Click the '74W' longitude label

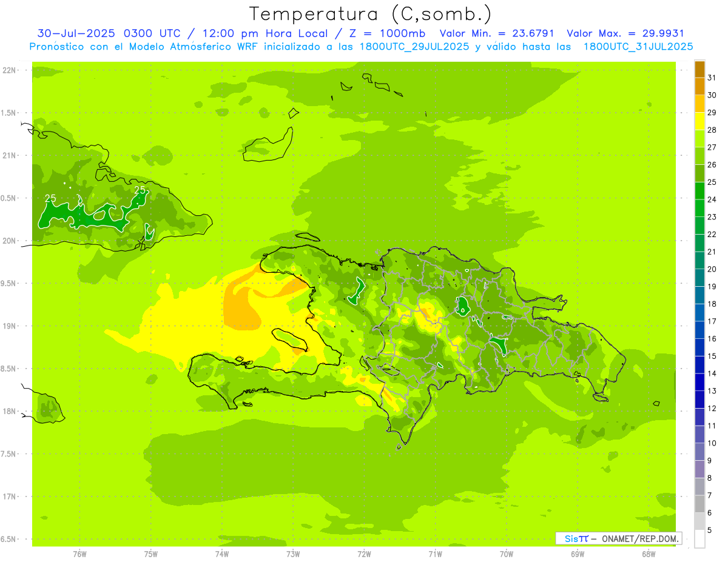pos(221,554)
